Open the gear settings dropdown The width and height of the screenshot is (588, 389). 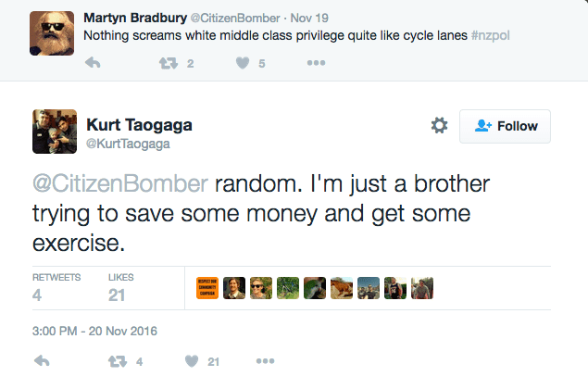[x=440, y=126]
